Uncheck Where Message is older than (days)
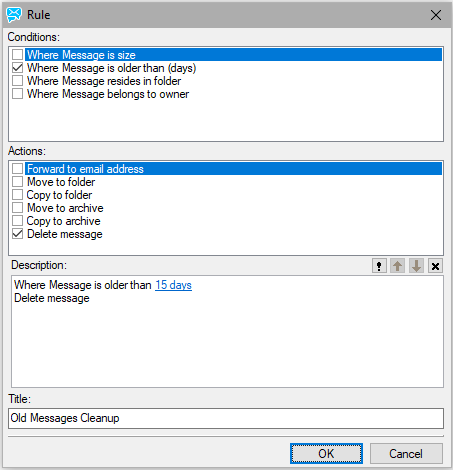 click(17, 68)
